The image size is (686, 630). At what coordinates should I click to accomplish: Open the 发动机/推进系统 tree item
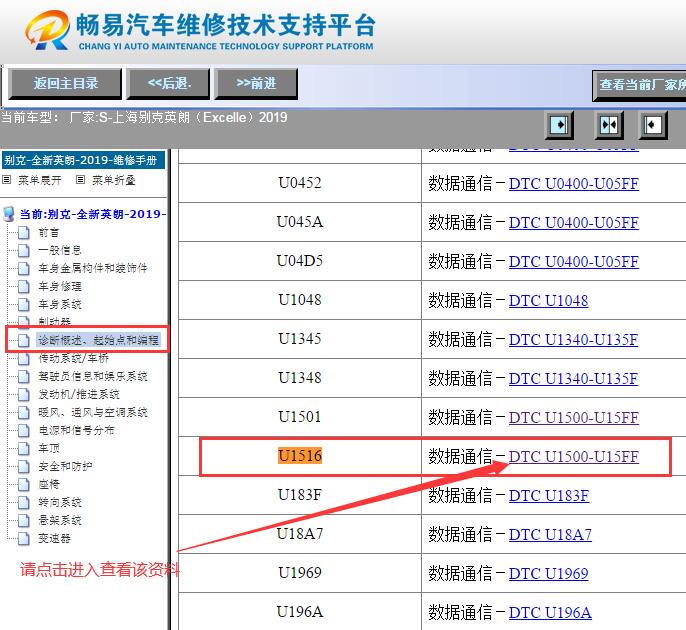(x=79, y=395)
